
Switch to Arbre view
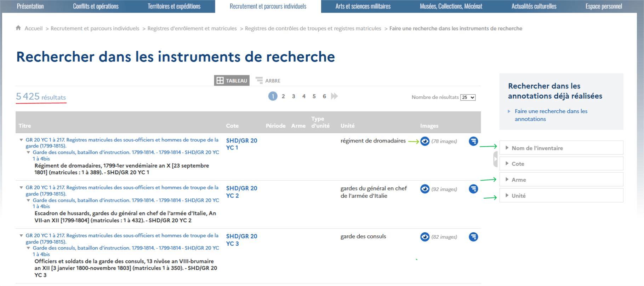(268, 81)
